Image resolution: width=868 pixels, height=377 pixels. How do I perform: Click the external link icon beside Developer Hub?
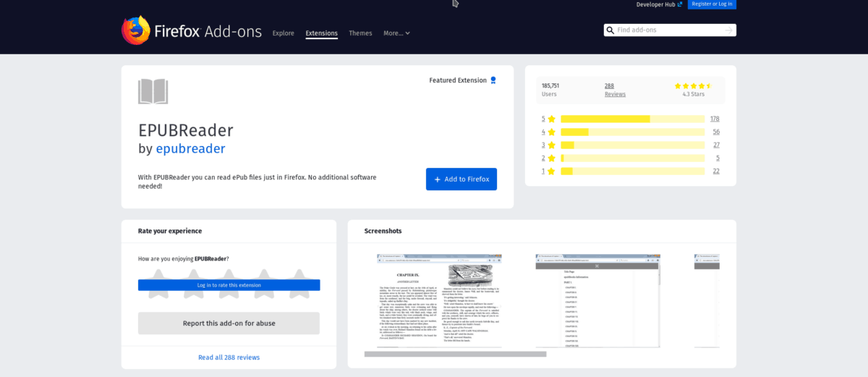[680, 4]
